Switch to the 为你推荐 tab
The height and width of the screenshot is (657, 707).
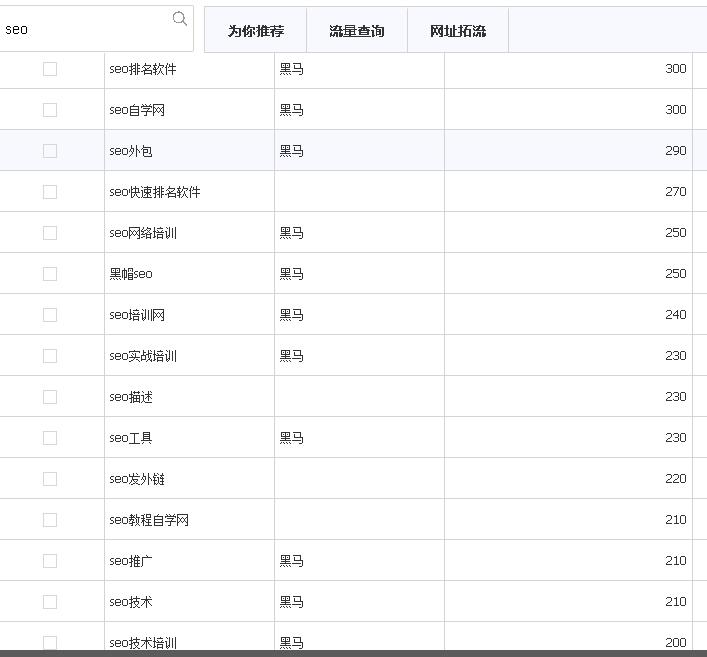click(x=255, y=31)
